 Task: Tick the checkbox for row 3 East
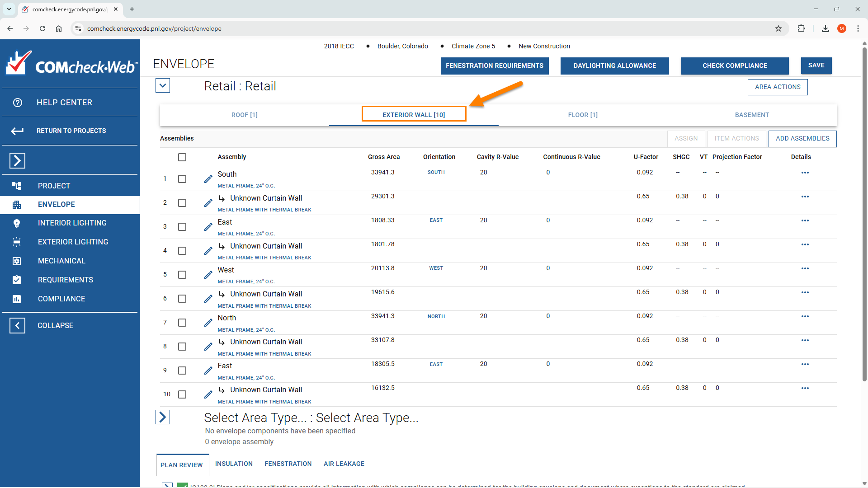(182, 227)
